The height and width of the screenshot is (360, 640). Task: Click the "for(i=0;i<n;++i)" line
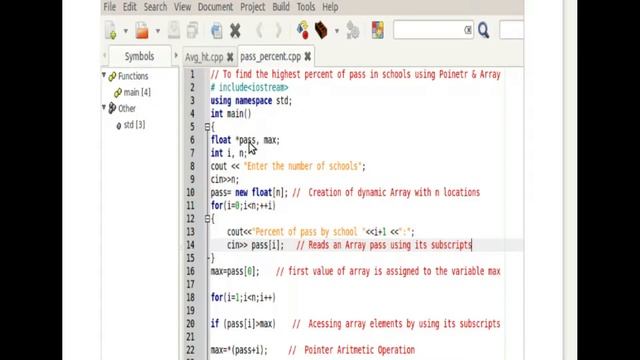[243, 206]
